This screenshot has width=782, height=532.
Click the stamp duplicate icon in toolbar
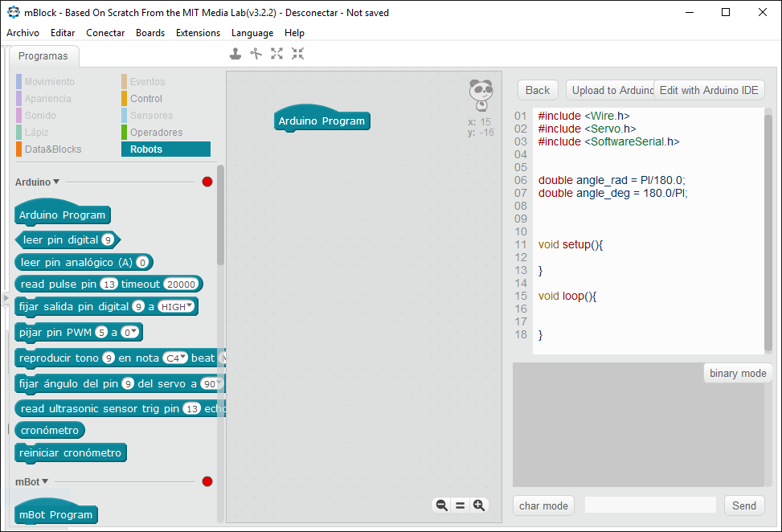(235, 54)
